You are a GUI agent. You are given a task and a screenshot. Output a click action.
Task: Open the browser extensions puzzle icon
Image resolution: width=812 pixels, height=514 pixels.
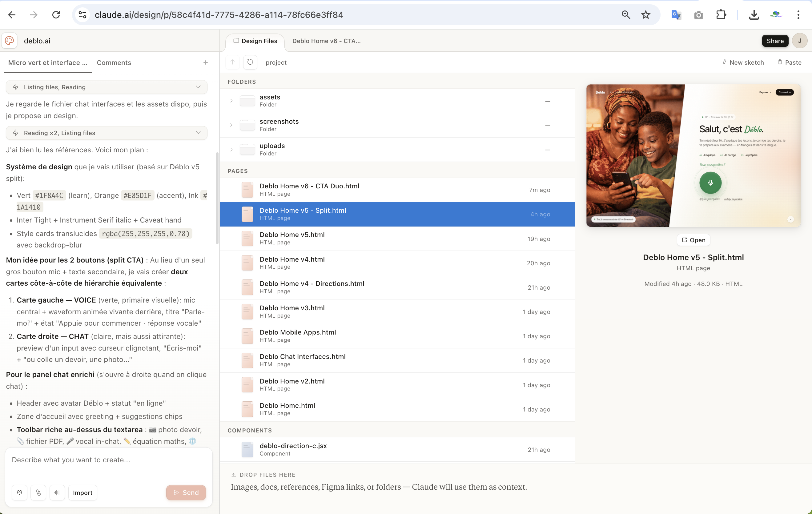[721, 15]
